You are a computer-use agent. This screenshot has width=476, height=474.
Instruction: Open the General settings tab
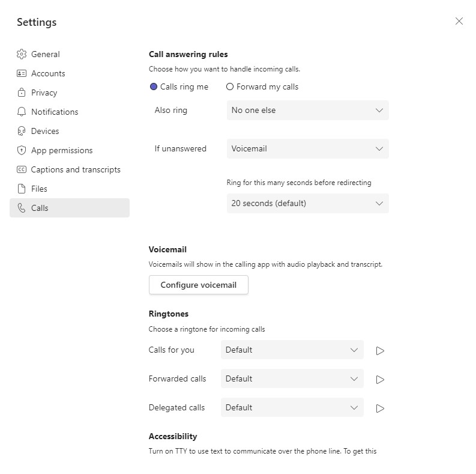pos(70,54)
